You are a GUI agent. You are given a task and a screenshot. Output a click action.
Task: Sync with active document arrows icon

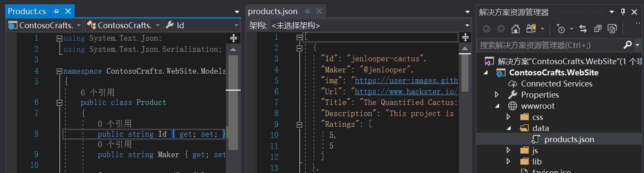pyautogui.click(x=583, y=29)
